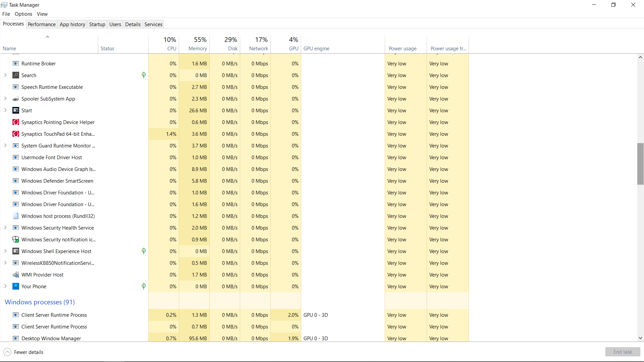The image size is (644, 362).
Task: Expand the Spooler SubSystem App process
Action: pyautogui.click(x=5, y=99)
